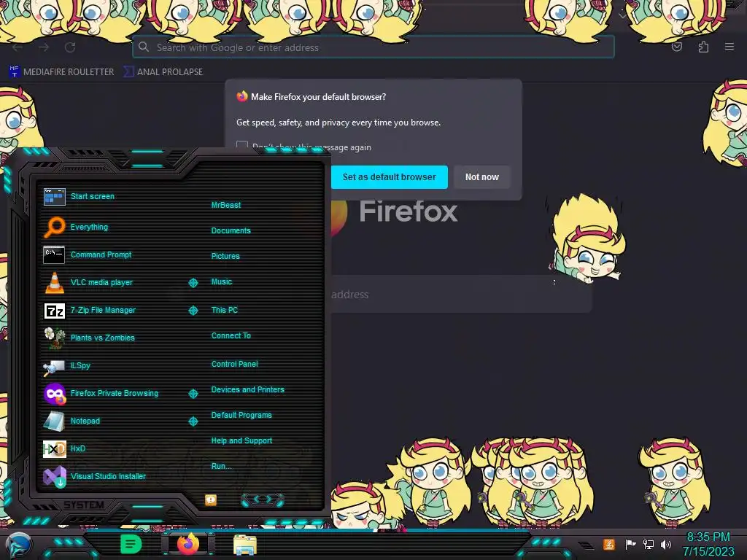Open ILSpy icon
747x560 pixels.
click(54, 367)
